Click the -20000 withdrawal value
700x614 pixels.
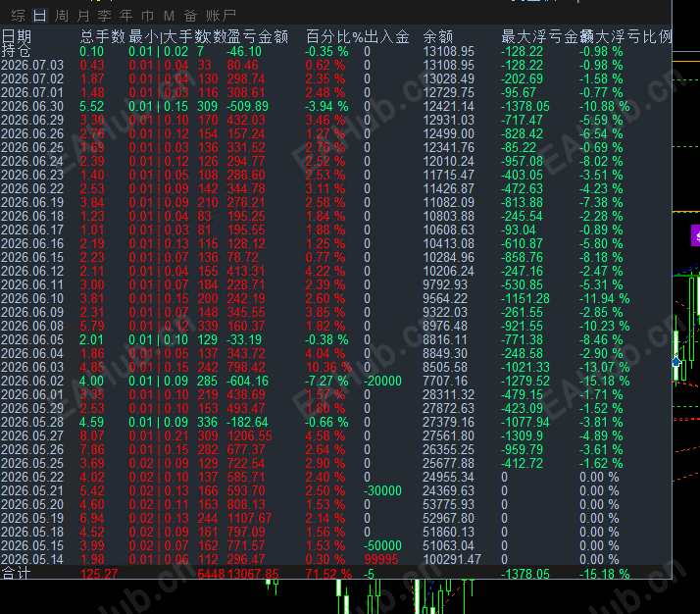click(382, 381)
